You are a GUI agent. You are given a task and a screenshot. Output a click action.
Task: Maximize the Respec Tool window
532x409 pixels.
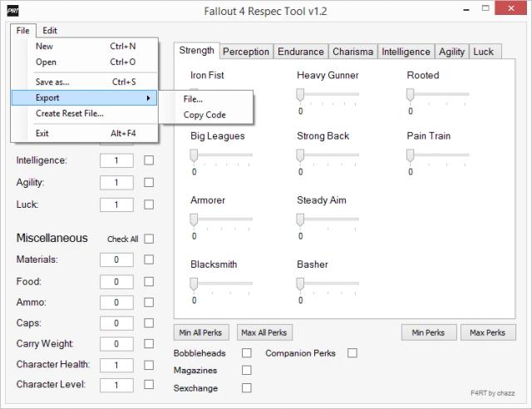point(485,8)
